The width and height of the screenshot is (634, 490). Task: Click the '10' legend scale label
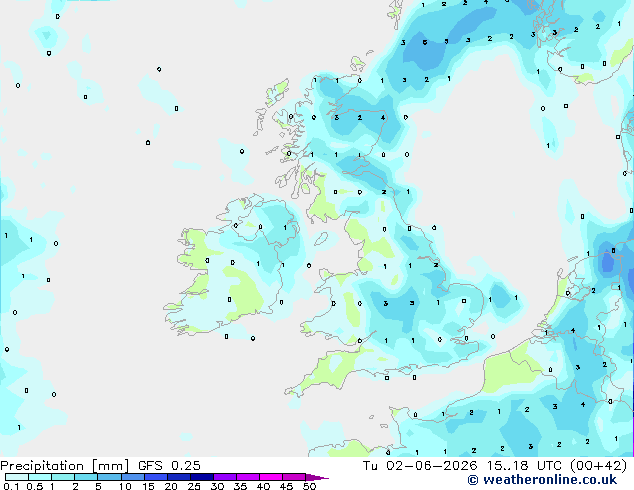pos(125,486)
